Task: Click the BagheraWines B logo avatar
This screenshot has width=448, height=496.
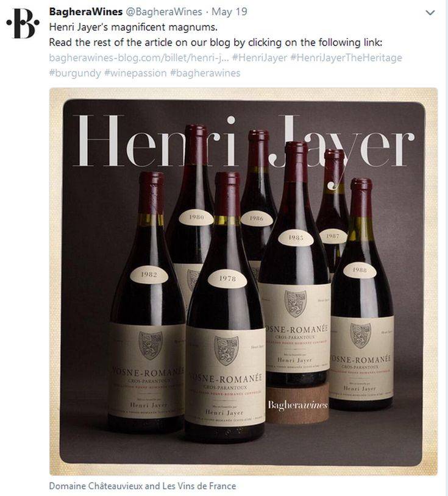Action: tap(23, 24)
